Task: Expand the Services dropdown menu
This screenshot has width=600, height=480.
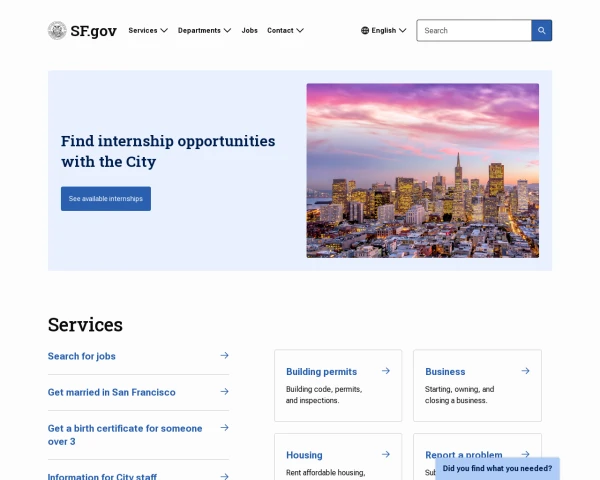Action: [148, 30]
